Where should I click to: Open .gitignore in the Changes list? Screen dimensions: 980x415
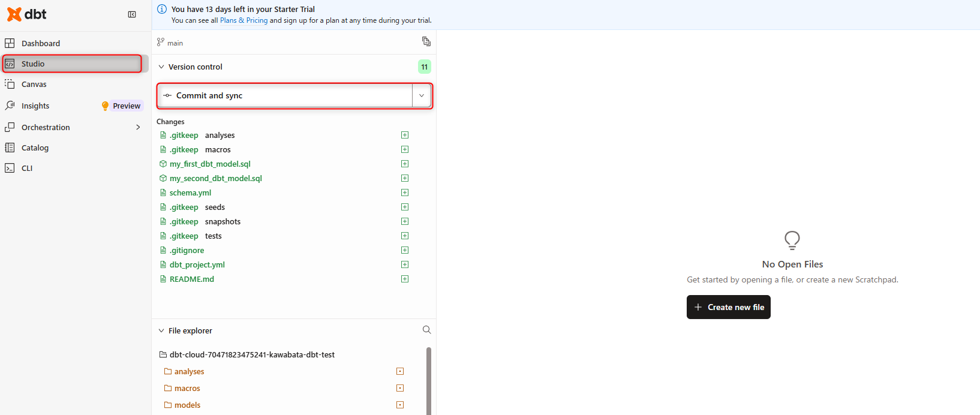coord(182,250)
